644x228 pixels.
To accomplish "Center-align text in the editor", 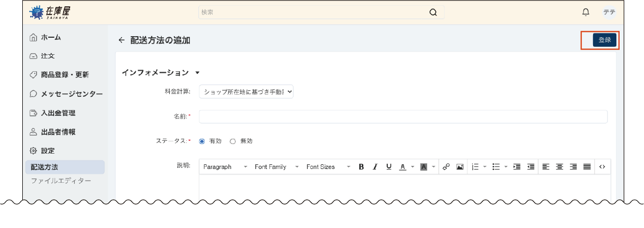I will pyautogui.click(x=559, y=167).
